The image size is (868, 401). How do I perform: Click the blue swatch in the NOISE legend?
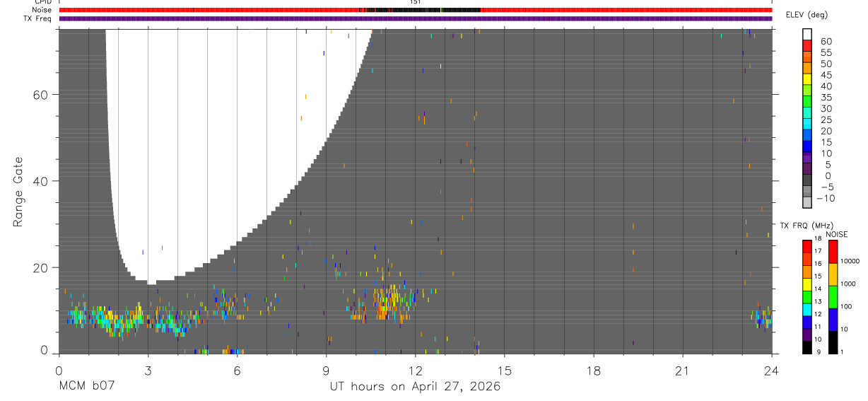pyautogui.click(x=833, y=320)
